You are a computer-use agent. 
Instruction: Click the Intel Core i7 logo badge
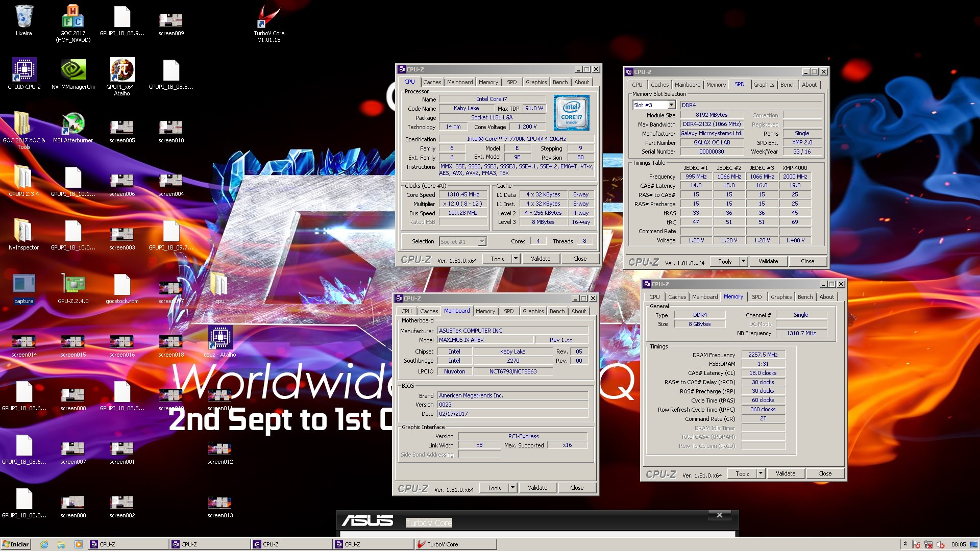click(x=572, y=113)
